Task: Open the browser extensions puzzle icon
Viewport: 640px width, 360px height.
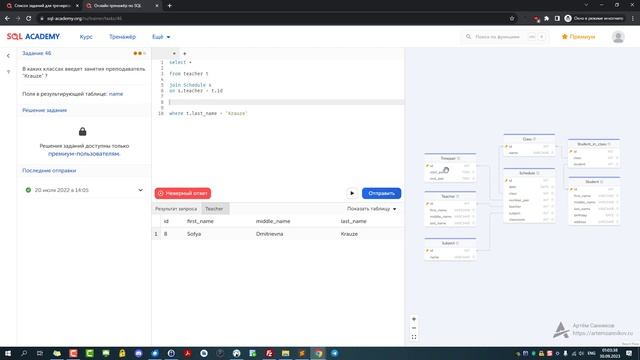Action: point(547,18)
